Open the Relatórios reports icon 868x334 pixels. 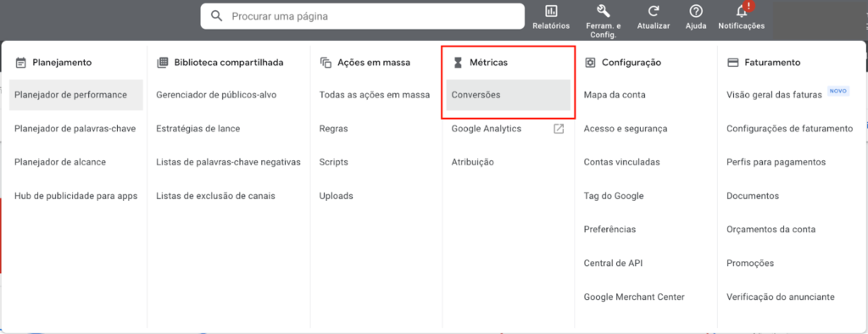551,11
